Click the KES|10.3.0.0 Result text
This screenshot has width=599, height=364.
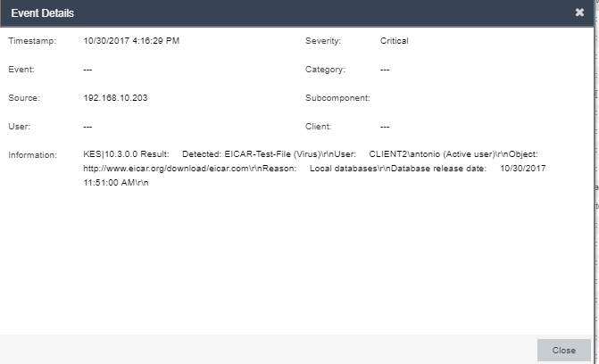tap(126, 154)
